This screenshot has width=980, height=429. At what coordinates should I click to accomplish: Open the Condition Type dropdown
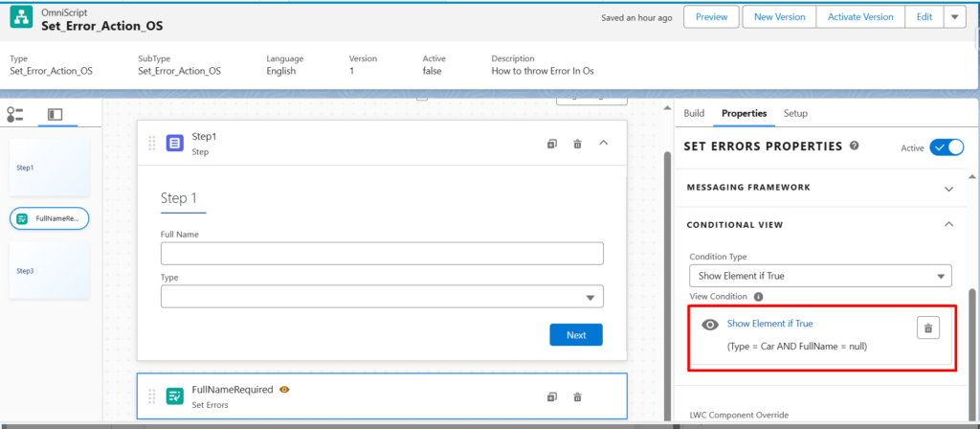(x=820, y=276)
